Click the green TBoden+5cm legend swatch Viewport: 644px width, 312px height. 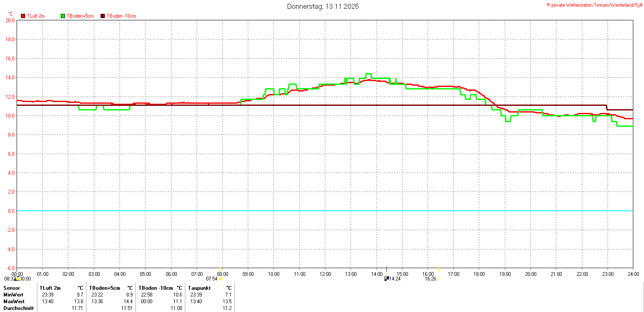pyautogui.click(x=63, y=16)
